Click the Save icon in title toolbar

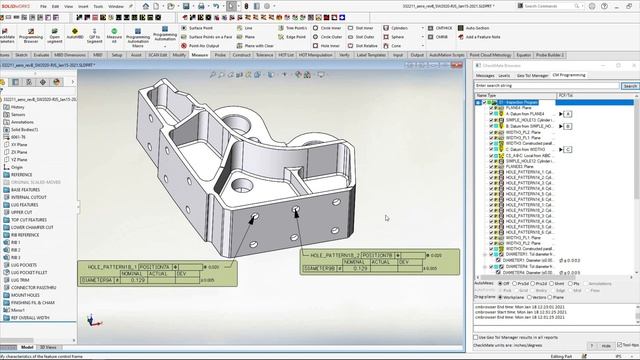[186, 6]
